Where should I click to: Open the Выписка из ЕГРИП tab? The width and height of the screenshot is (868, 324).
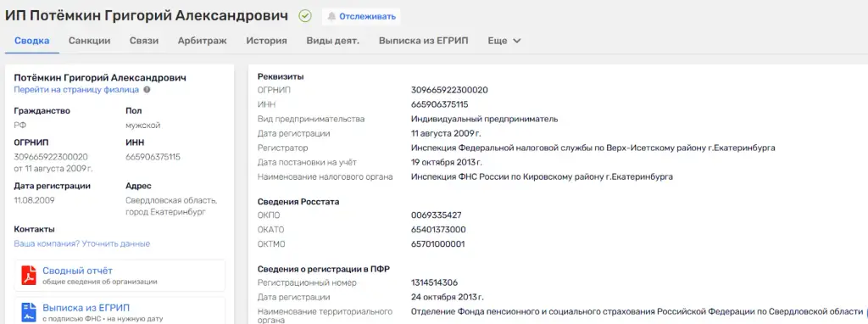[x=424, y=41]
